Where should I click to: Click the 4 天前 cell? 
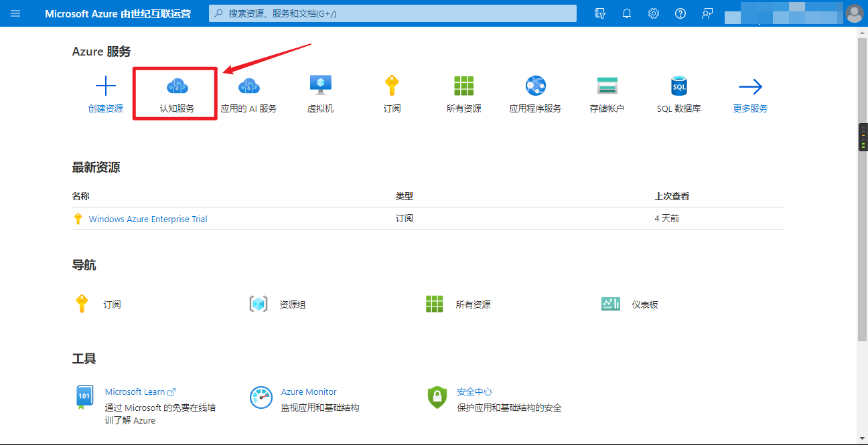pos(666,219)
